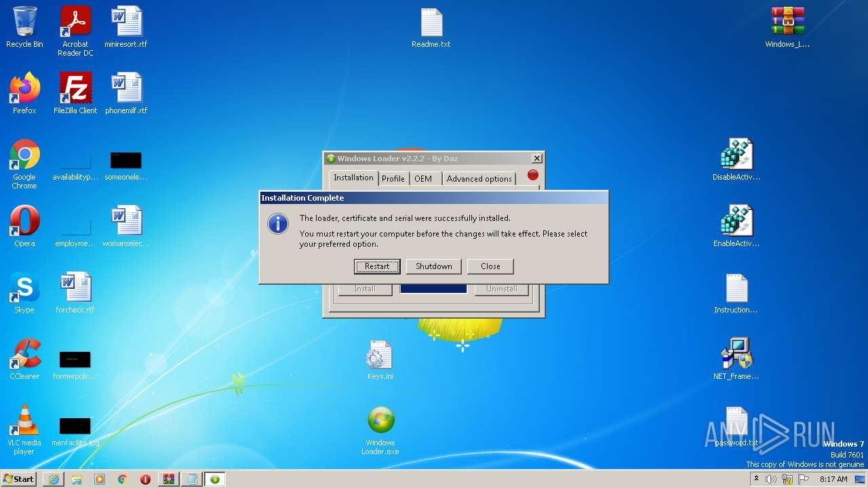This screenshot has height=488, width=868.
Task: Launch Skype from the desktop
Action: (x=24, y=293)
